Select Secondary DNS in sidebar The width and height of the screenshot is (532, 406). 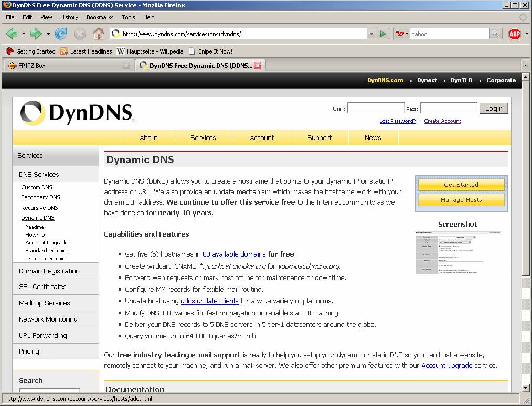tap(40, 197)
